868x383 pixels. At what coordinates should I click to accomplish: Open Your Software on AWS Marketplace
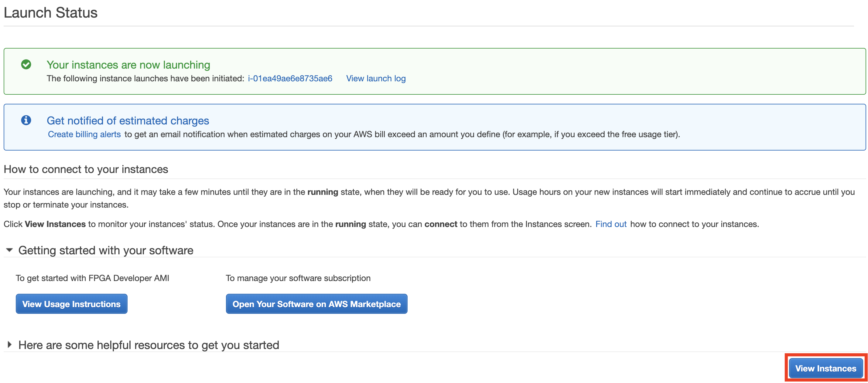[316, 304]
